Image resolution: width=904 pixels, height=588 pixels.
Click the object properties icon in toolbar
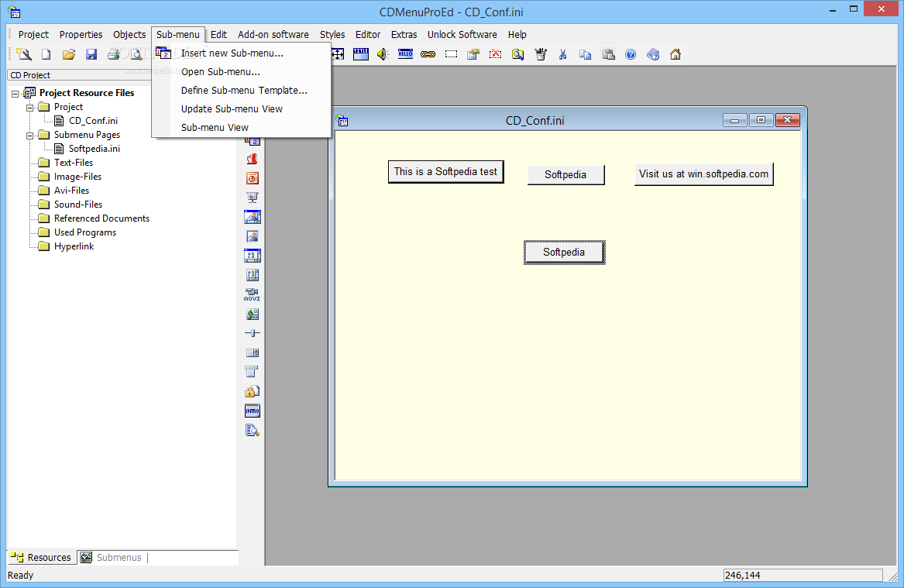pyautogui.click(x=473, y=54)
